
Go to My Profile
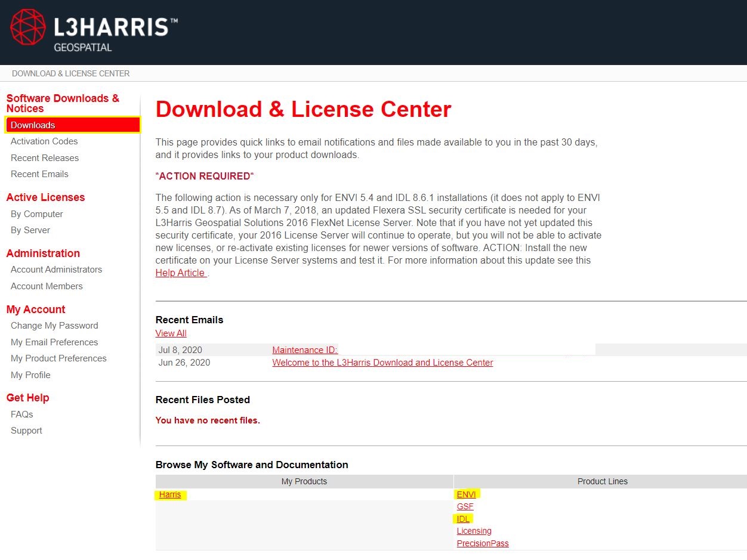[30, 375]
